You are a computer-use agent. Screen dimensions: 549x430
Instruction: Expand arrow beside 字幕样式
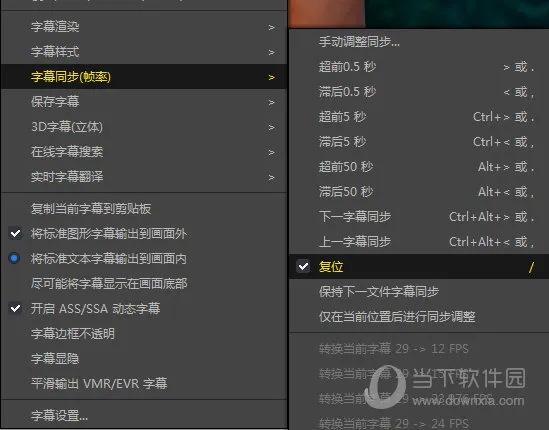click(x=271, y=53)
